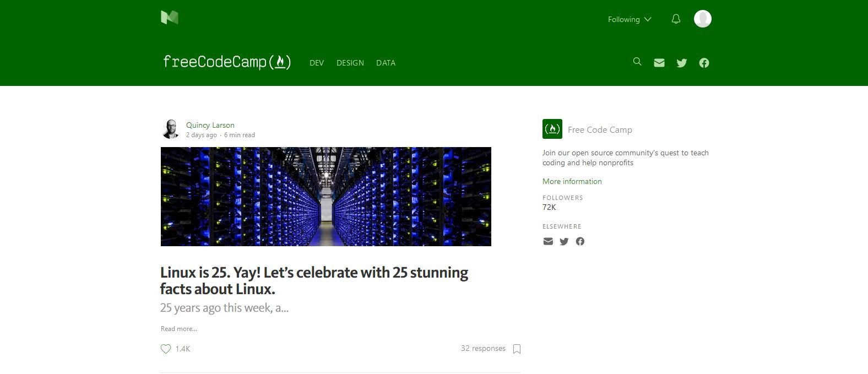Click the '2 days ago' timestamp
The image size is (868, 374).
tap(202, 135)
